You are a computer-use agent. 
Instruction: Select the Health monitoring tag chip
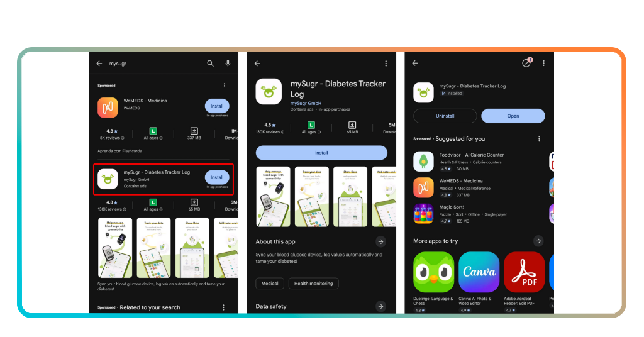click(313, 284)
